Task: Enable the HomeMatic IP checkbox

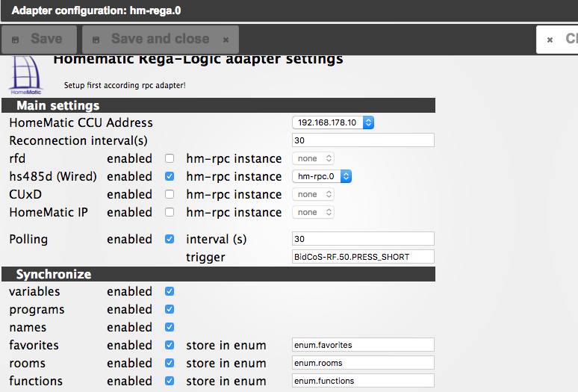Action: coord(170,212)
